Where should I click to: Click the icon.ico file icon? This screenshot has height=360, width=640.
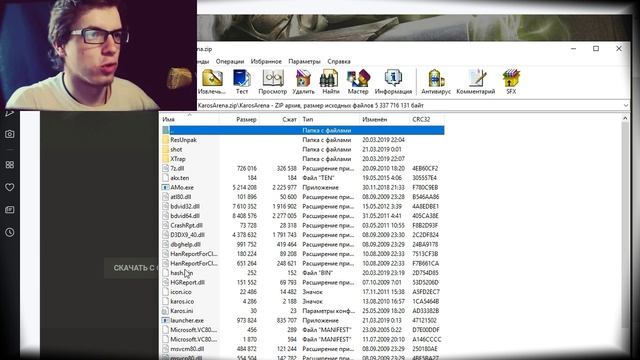[165, 292]
